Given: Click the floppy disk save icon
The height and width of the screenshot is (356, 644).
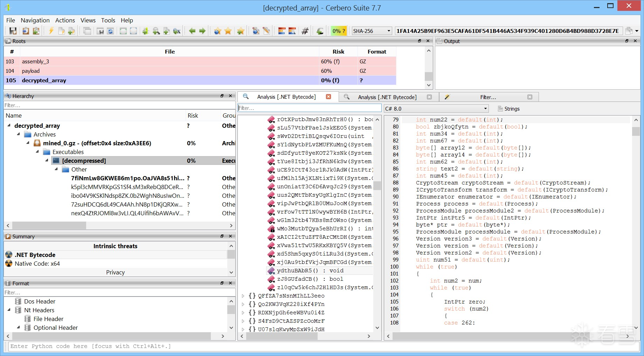Looking at the screenshot, I should [x=13, y=31].
